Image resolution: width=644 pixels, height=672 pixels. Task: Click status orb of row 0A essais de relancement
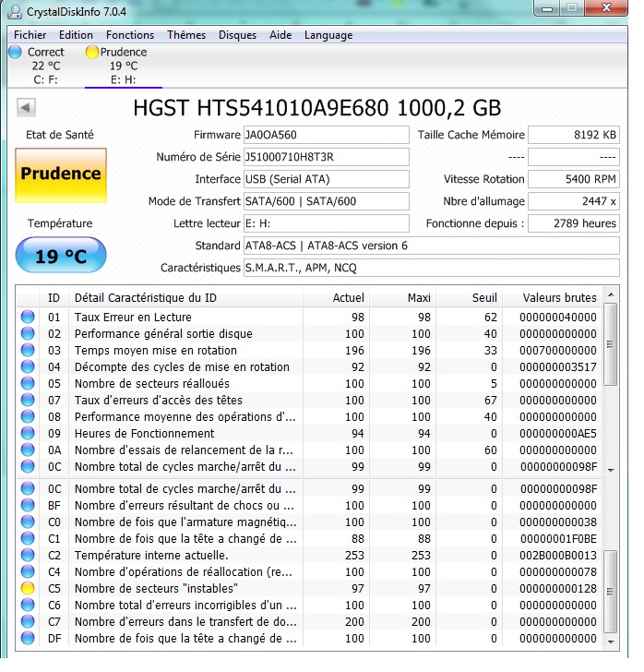tap(28, 450)
